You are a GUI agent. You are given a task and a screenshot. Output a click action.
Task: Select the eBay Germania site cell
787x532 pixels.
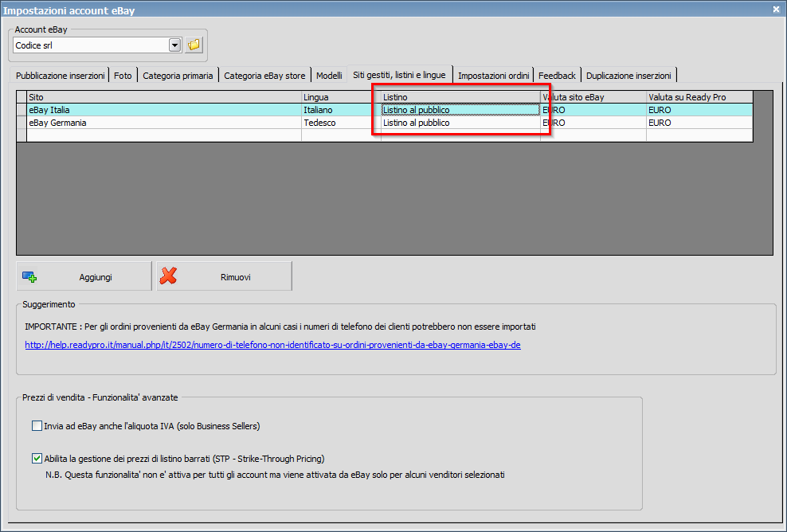coord(164,123)
